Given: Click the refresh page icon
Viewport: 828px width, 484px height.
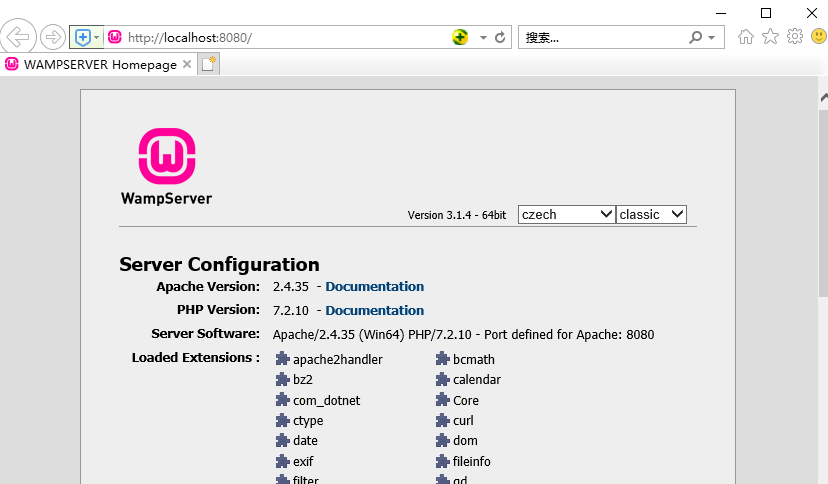Looking at the screenshot, I should click(x=500, y=37).
